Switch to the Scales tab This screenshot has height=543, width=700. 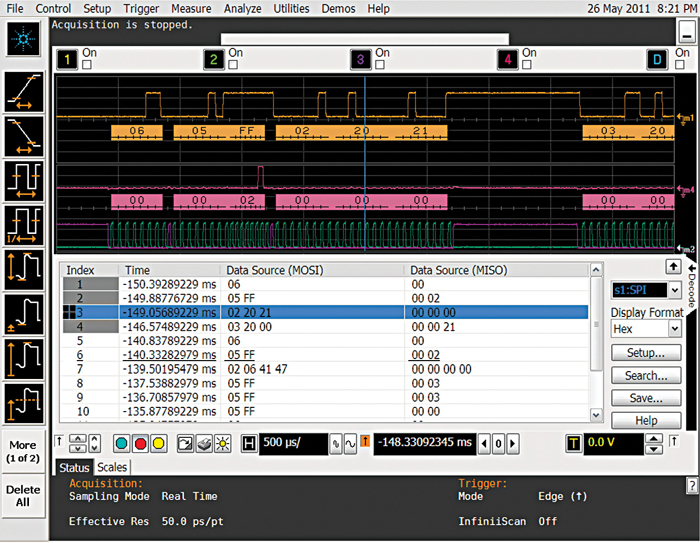click(x=111, y=467)
